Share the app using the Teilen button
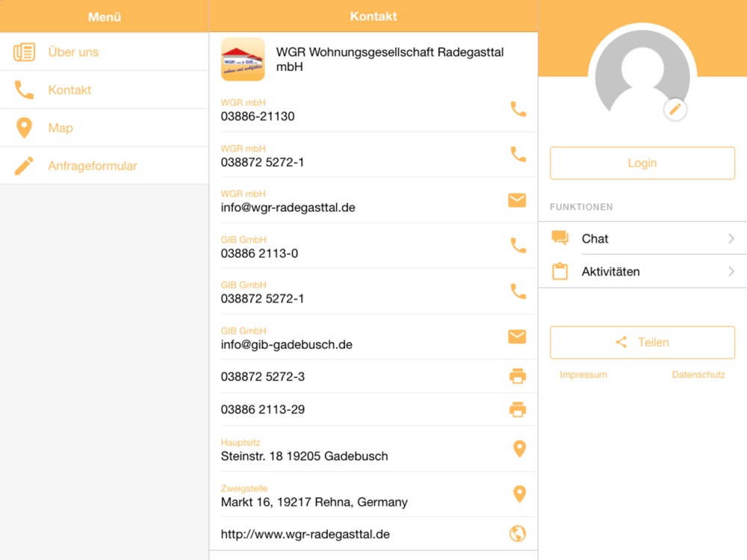The image size is (747, 560). (642, 343)
